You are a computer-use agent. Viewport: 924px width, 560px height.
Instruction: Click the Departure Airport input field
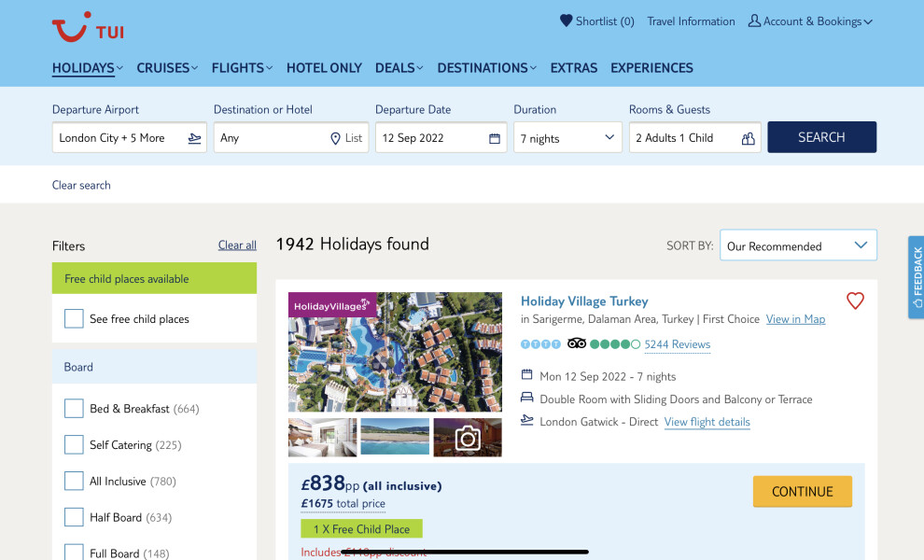(x=129, y=137)
